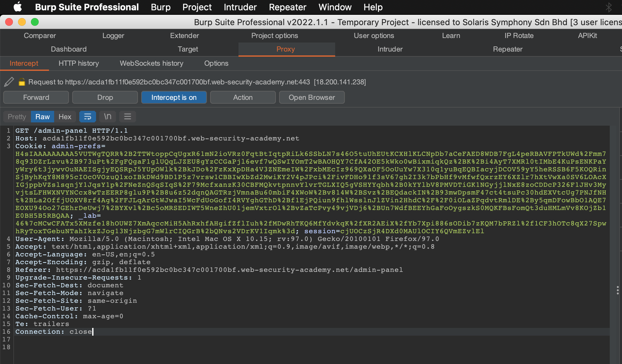Open the Window menu
622x364 pixels.
[335, 7]
